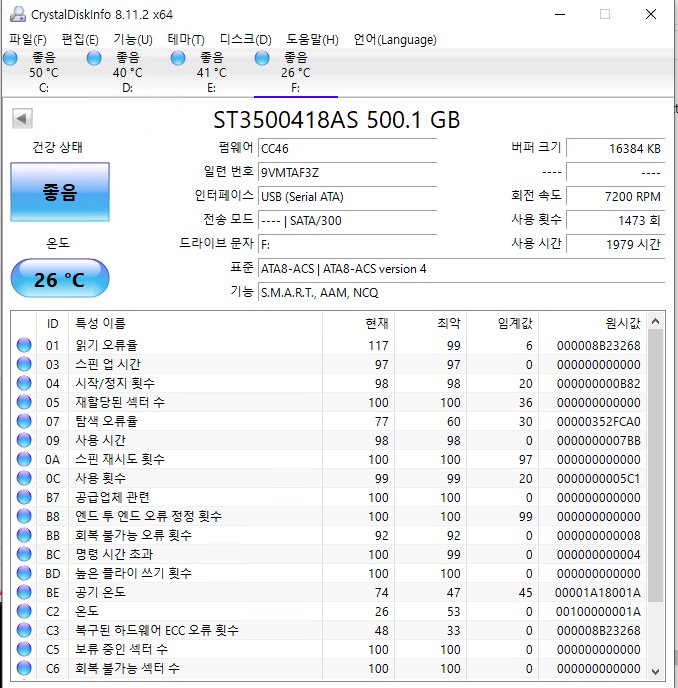Screen dimensions: 678x688
Task: Click status orb for attribute BE 공기 온도
Action: click(24, 592)
